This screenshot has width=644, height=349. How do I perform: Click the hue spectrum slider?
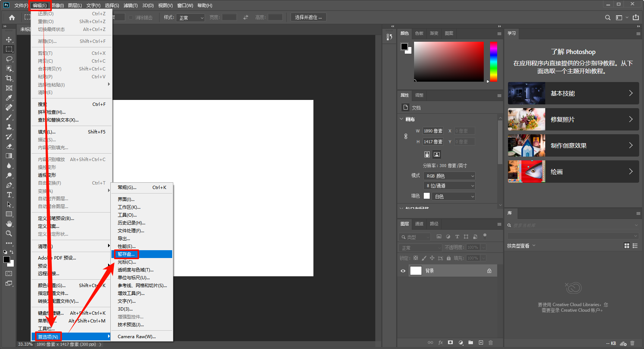point(493,62)
